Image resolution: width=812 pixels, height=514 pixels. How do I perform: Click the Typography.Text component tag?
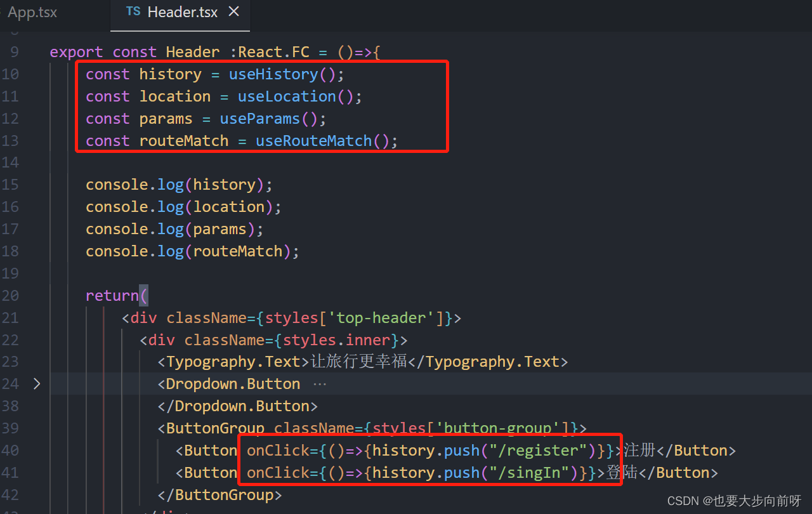[x=232, y=361]
